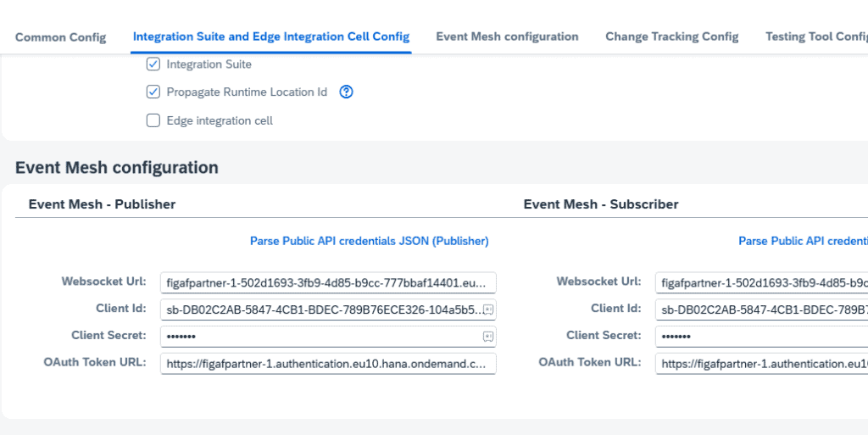Click the Publisher Client Id label
The width and height of the screenshot is (868, 435).
(x=121, y=309)
